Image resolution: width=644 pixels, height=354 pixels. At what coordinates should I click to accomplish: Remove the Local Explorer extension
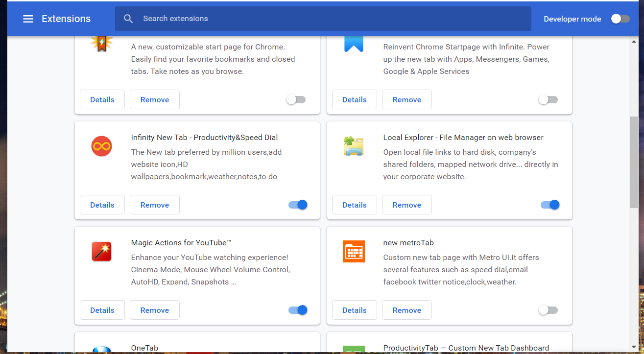coord(407,205)
